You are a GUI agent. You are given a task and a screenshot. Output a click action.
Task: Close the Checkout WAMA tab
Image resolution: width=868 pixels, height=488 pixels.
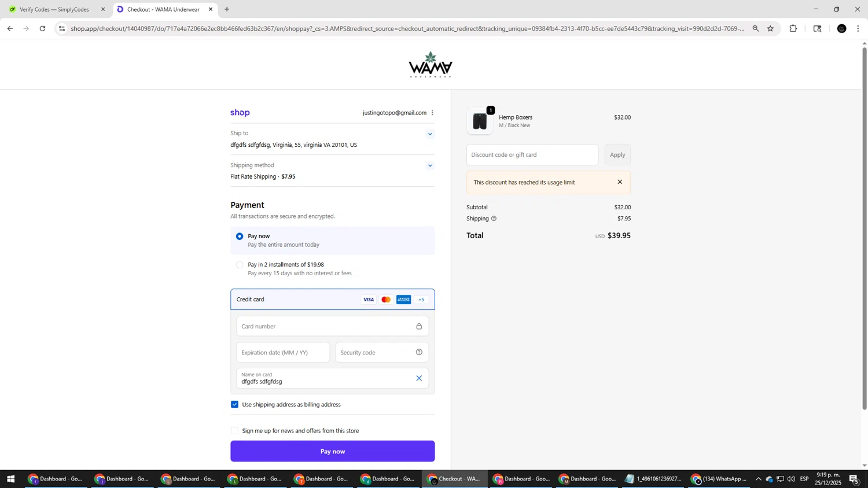[211, 9]
